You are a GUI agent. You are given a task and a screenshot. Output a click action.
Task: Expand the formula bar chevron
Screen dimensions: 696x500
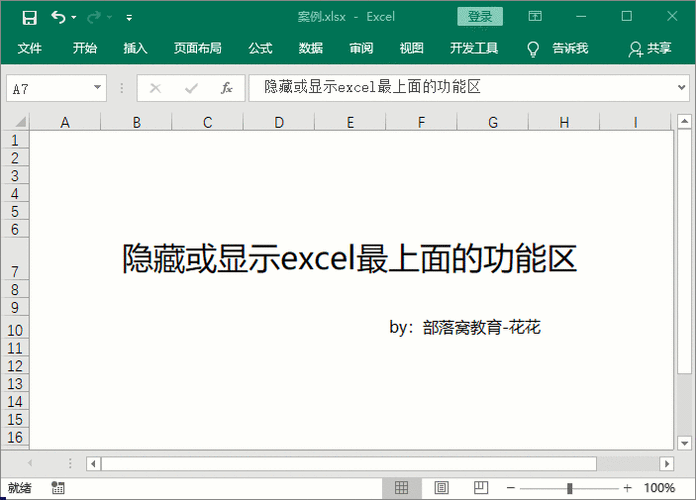681,87
